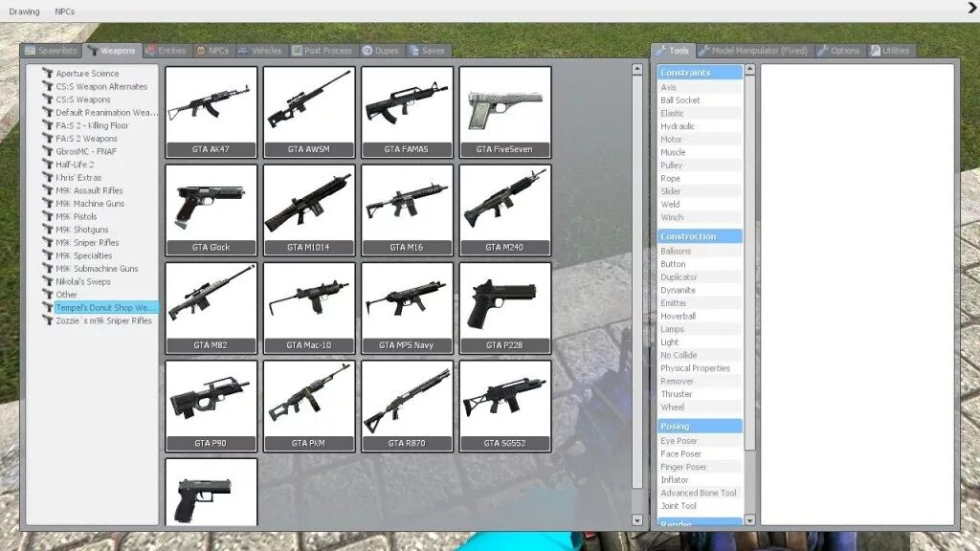This screenshot has width=980, height=551.
Task: Click the weapon list scroll down arrow
Action: 637,519
